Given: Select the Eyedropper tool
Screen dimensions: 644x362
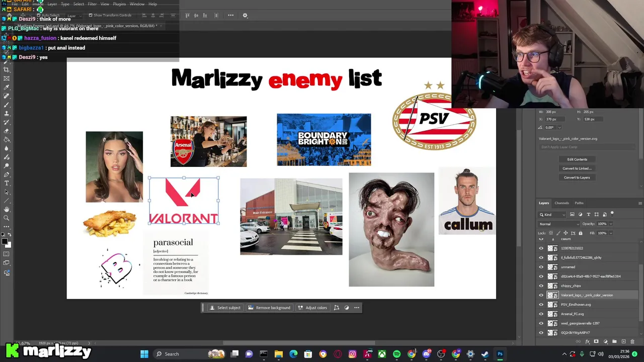Looking at the screenshot, I should pos(7,87).
